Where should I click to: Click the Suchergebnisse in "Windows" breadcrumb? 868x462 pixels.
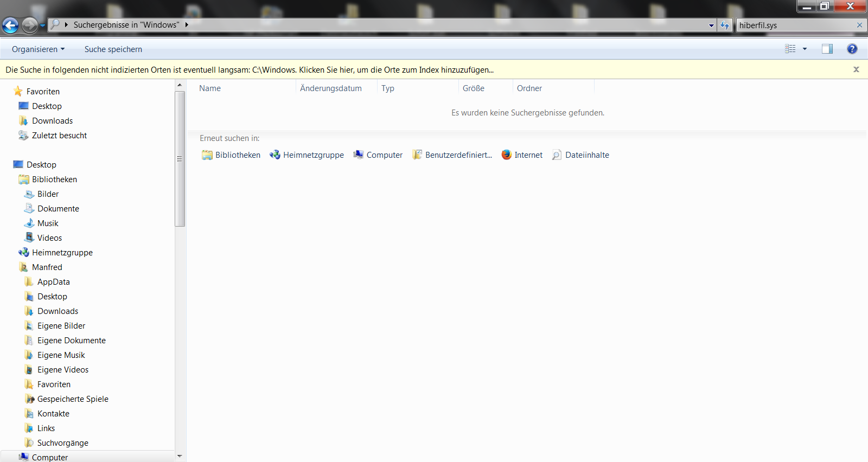[126, 25]
